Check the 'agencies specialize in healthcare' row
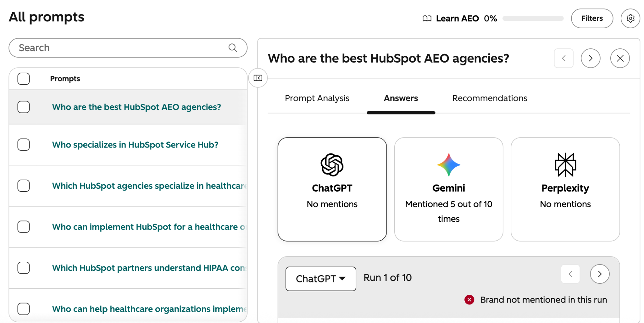 [24, 186]
